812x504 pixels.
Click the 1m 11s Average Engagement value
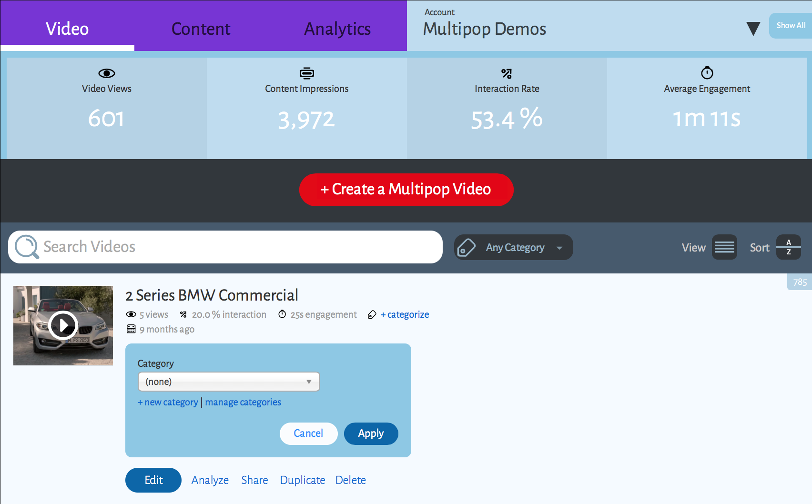point(707,119)
